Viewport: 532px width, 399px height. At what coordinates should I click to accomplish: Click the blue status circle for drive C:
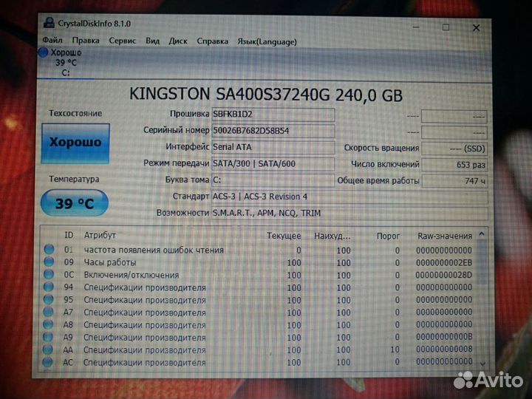click(x=43, y=52)
